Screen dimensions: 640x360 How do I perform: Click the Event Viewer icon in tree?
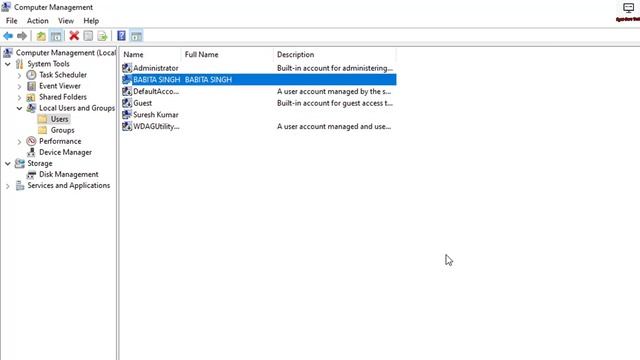coord(31,86)
